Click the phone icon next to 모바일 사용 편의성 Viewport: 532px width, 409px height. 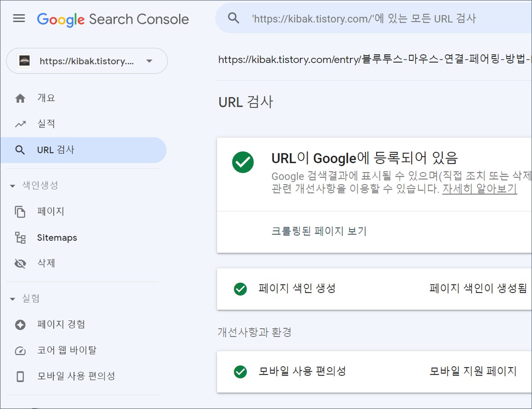(20, 376)
